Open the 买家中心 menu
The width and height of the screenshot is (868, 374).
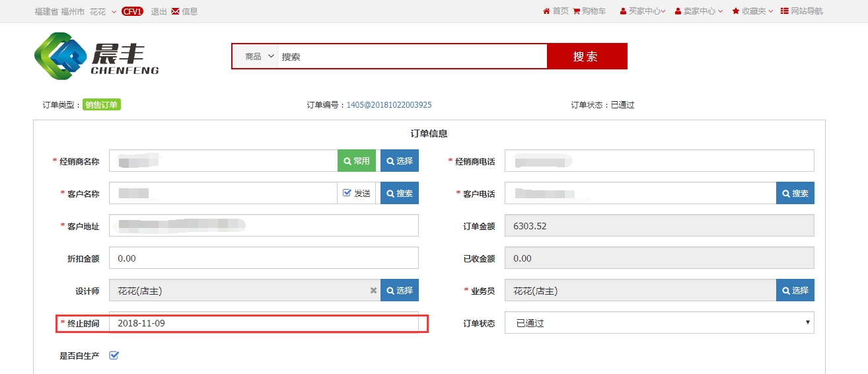coord(643,11)
